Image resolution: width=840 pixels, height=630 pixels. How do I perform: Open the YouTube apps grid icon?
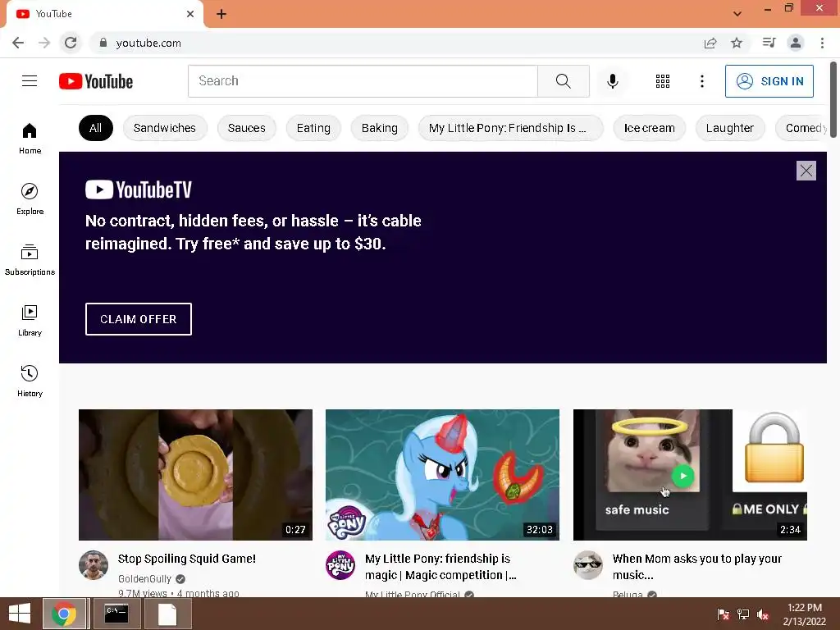point(663,81)
